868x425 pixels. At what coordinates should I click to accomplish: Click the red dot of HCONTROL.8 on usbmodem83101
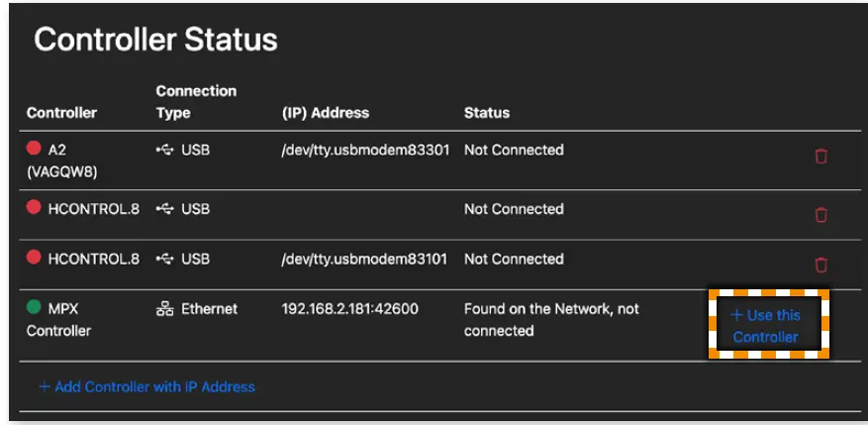click(34, 259)
